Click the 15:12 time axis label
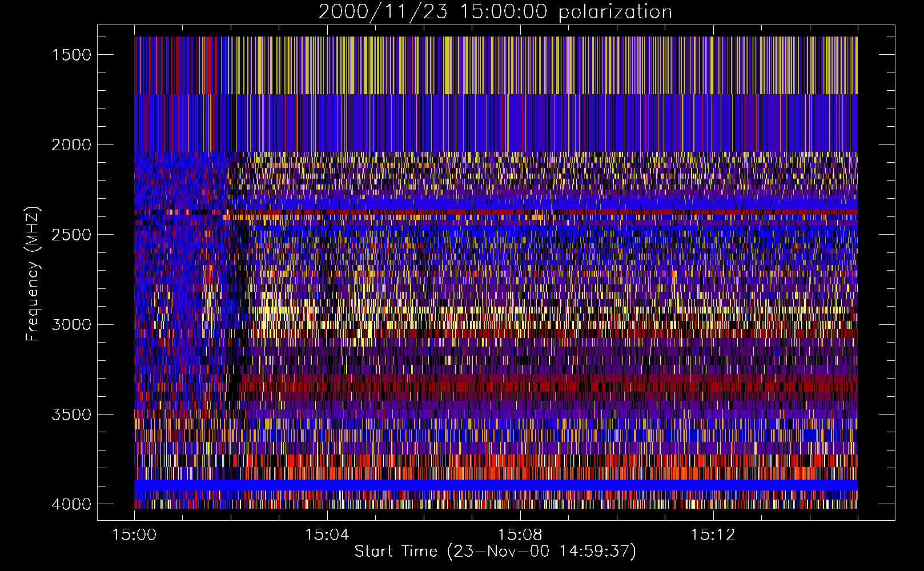Viewport: 924px width, 571px height. click(x=712, y=535)
